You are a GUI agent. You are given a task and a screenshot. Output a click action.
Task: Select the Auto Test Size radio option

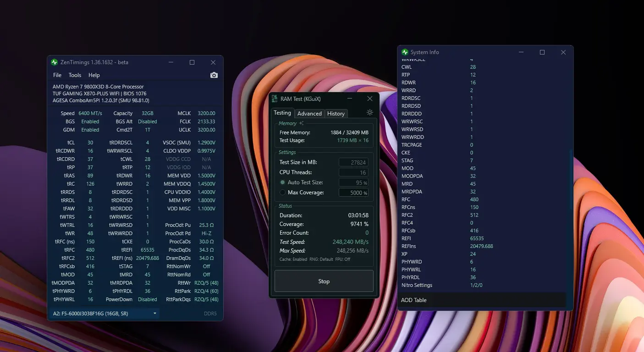[283, 182]
